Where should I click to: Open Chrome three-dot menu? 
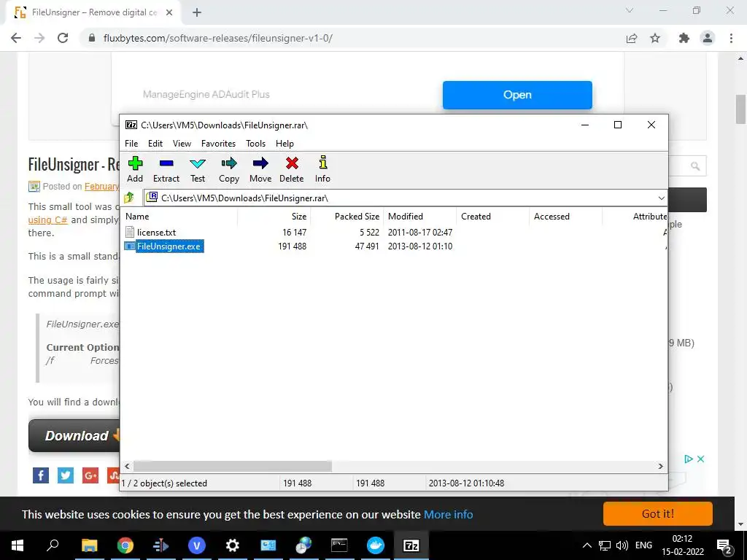point(731,38)
